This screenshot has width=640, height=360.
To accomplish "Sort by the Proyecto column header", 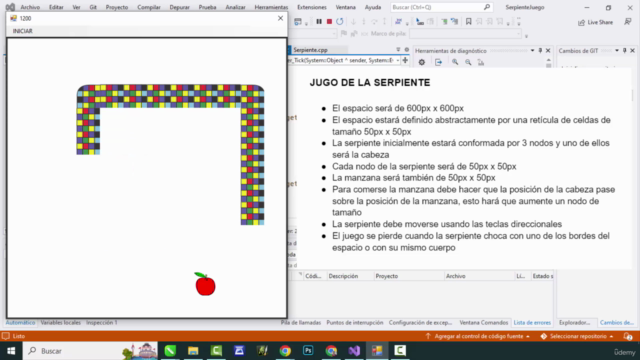I will 409,276.
